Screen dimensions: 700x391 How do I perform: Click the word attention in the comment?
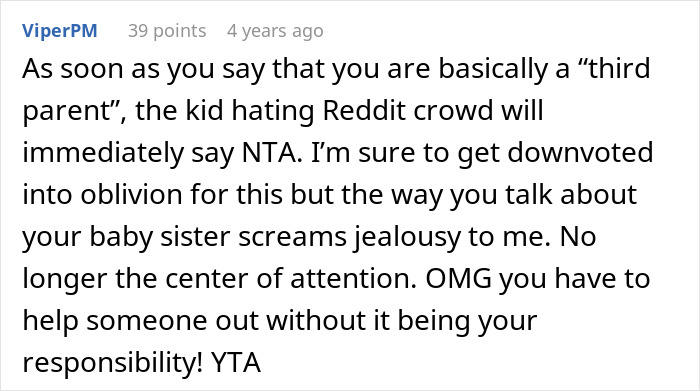point(353,279)
